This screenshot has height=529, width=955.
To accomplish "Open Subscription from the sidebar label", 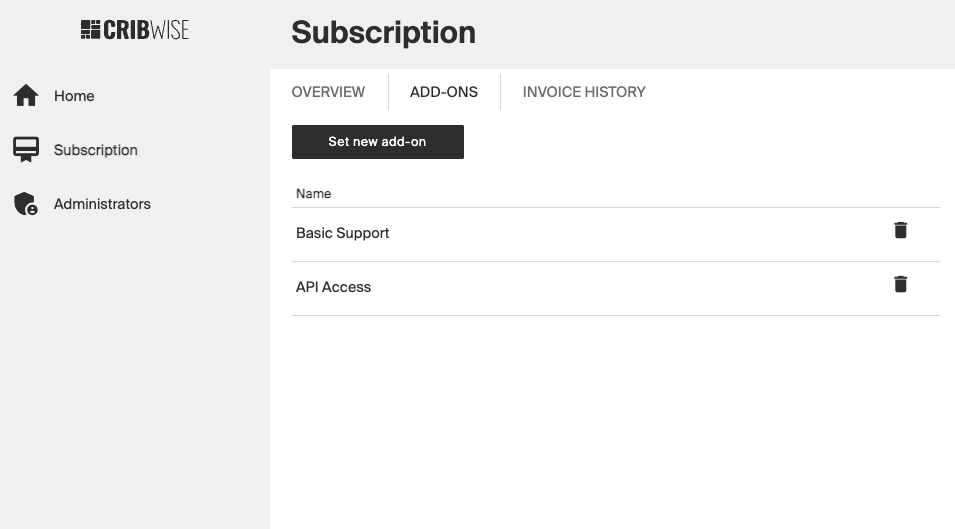I will pos(96,150).
